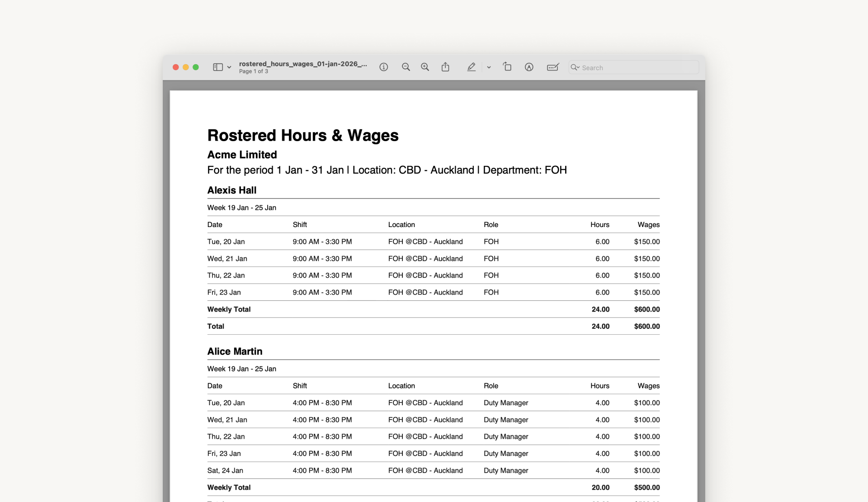
Task: Open the form filling tool
Action: click(552, 67)
